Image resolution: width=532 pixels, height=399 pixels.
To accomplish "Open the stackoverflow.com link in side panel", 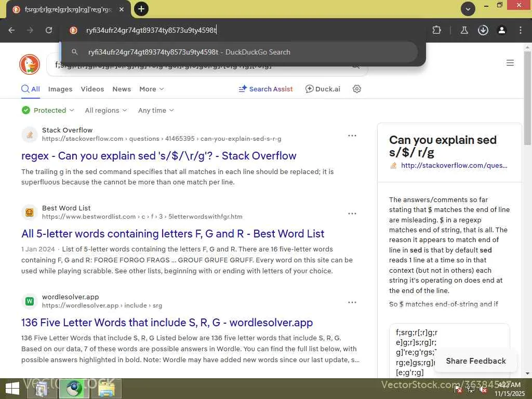I will pyautogui.click(x=454, y=166).
